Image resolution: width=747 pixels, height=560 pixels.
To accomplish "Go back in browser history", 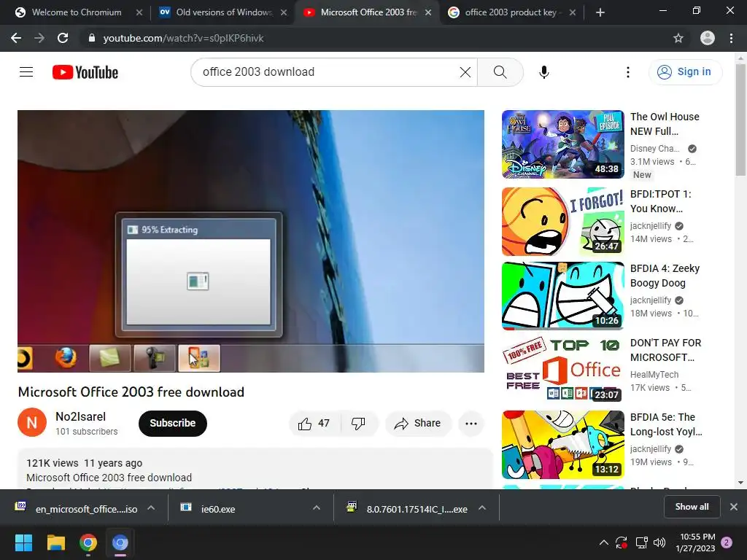I will click(16, 38).
